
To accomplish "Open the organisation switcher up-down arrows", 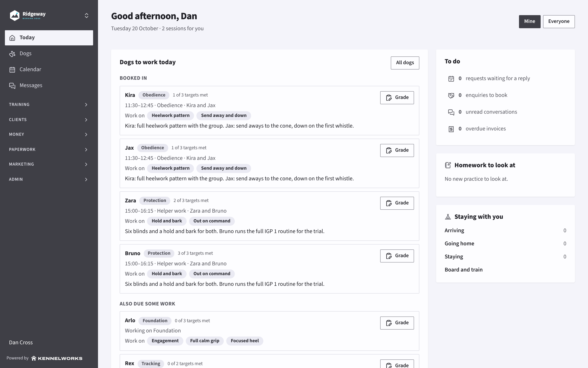I will coord(87,16).
